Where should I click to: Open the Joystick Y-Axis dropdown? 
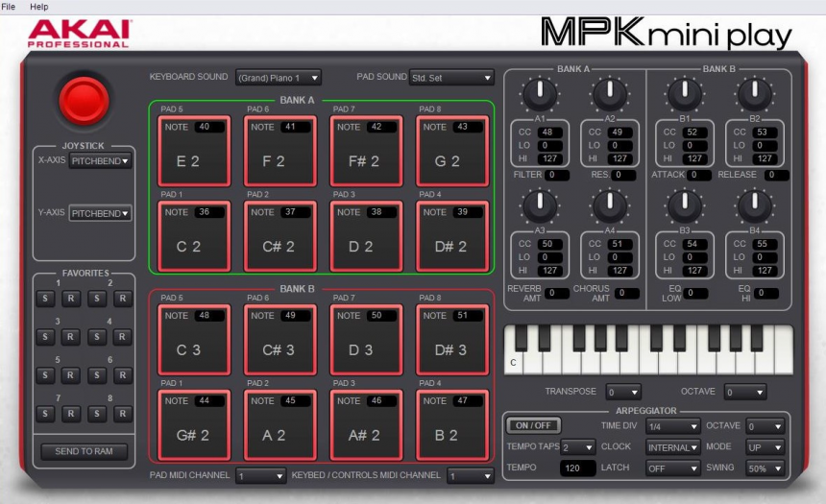pos(100,213)
